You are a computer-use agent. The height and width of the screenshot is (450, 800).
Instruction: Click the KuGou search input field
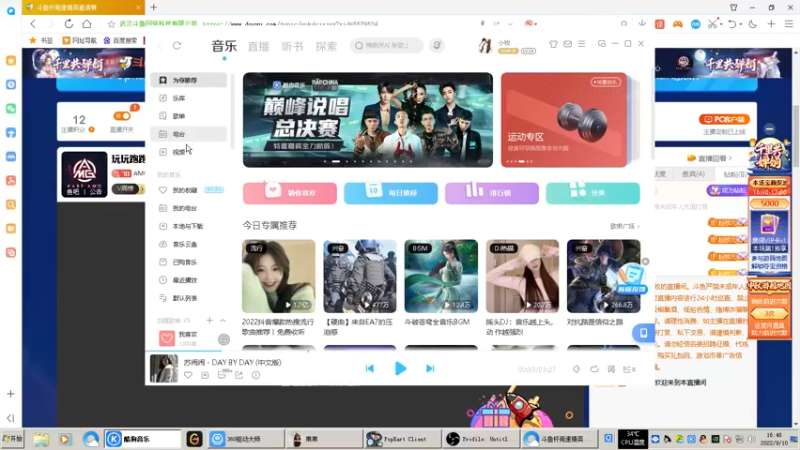(386, 45)
